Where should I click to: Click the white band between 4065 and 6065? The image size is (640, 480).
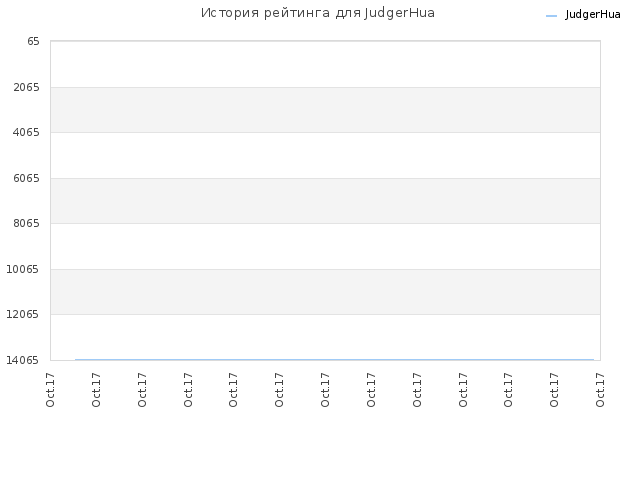tap(325, 156)
